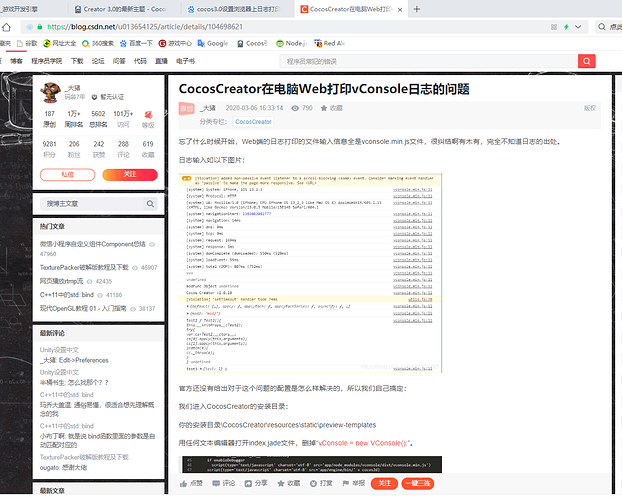The image size is (622, 500).
Task: Click the 一键三连 button
Action: 418,483
